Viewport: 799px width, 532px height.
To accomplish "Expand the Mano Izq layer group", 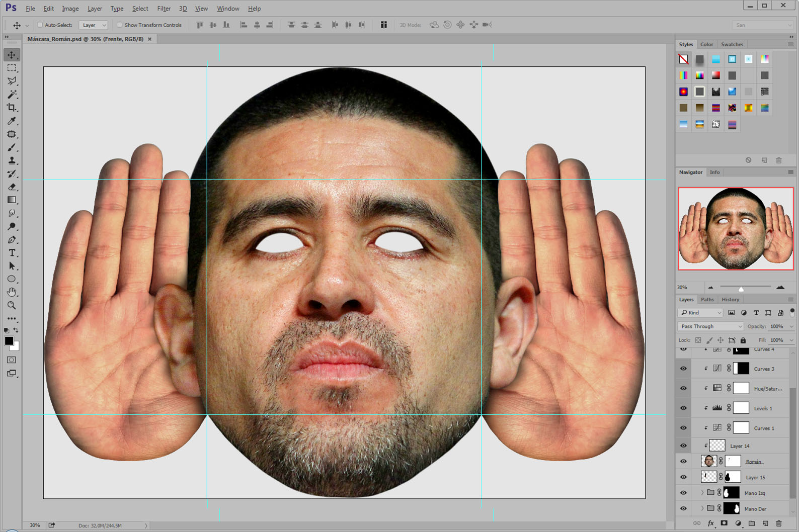I will 702,493.
